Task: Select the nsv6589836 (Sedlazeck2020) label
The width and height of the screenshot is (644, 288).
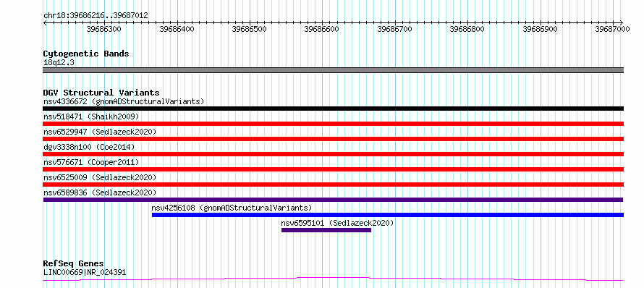Action: (100, 192)
